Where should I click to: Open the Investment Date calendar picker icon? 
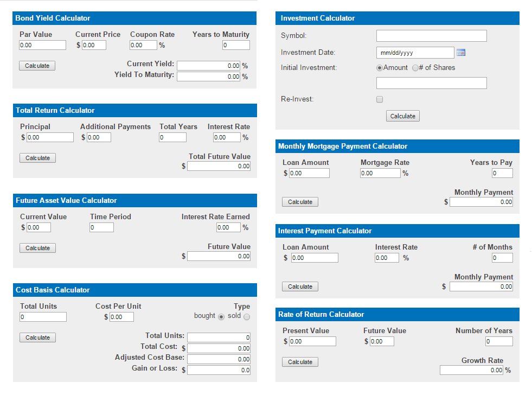461,53
